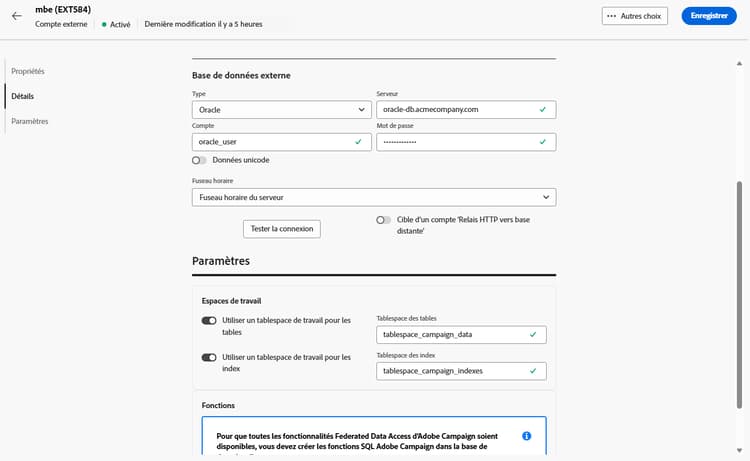
Task: Click the checkmark in Mot de passe field
Action: point(542,142)
